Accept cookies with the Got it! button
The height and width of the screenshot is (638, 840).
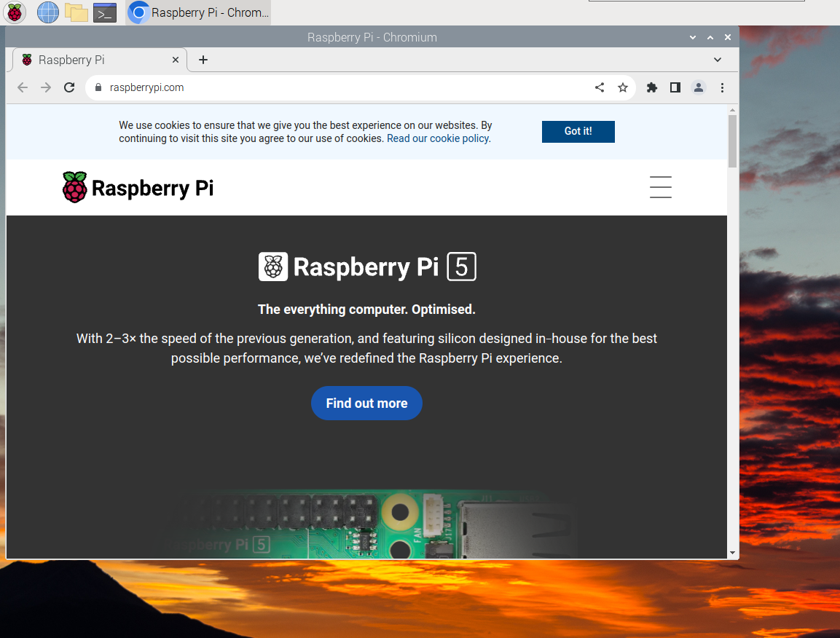tap(578, 131)
